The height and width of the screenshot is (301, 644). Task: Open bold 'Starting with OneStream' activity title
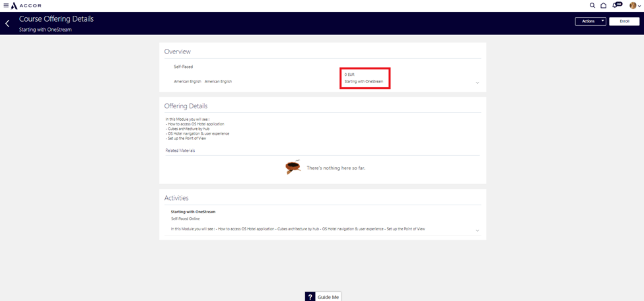coord(193,212)
